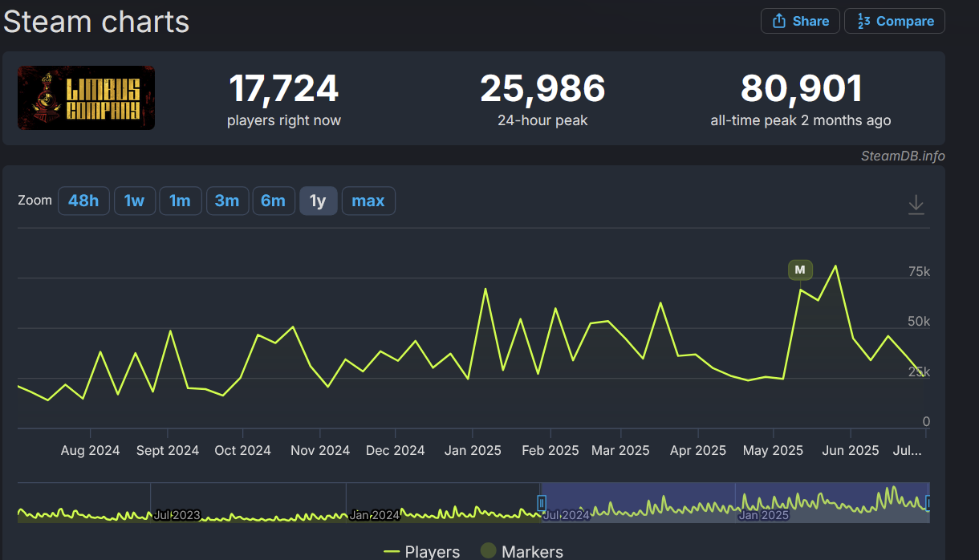
Task: Click the 24-hour peak caption
Action: tap(542, 120)
